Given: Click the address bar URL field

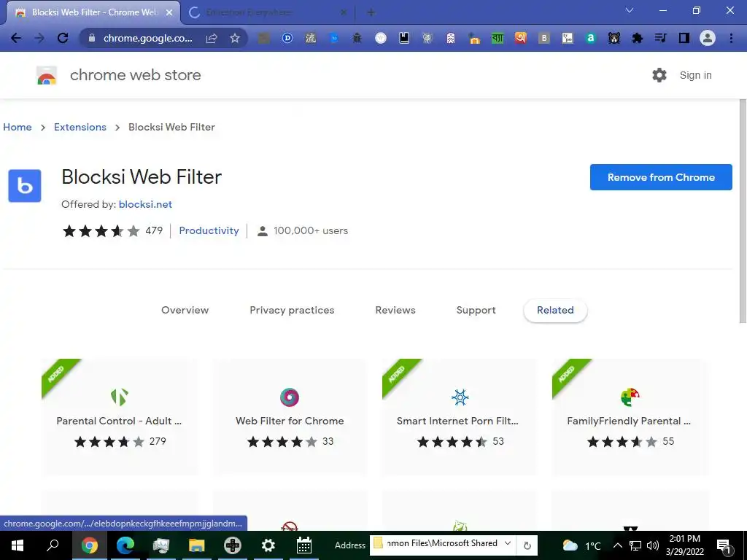Looking at the screenshot, I should (147, 38).
